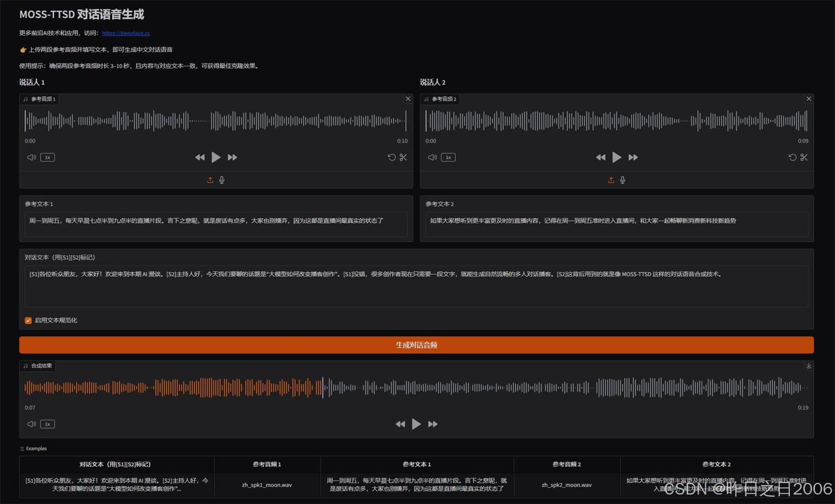This screenshot has width=835, height=504.
Task: Seek within synthesized result waveform
Action: pos(416,388)
